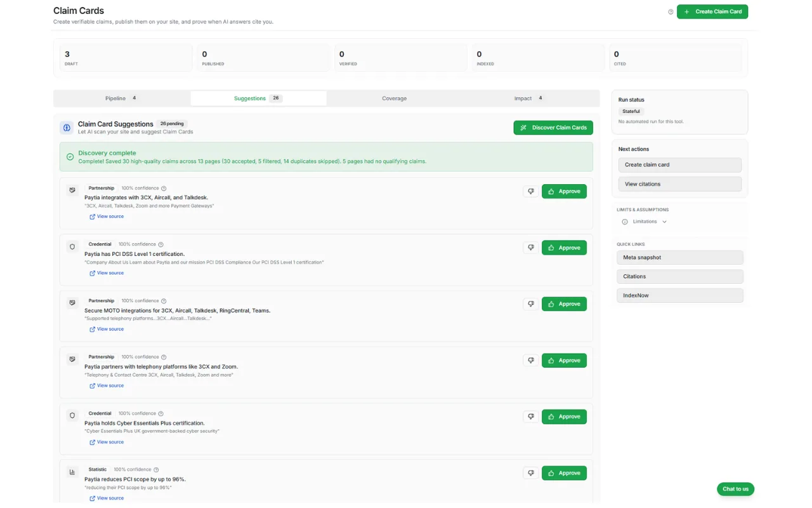Screen dimensions: 812x508
Task: Approve the 'reduces PCI scope' statistic
Action: tap(564, 473)
